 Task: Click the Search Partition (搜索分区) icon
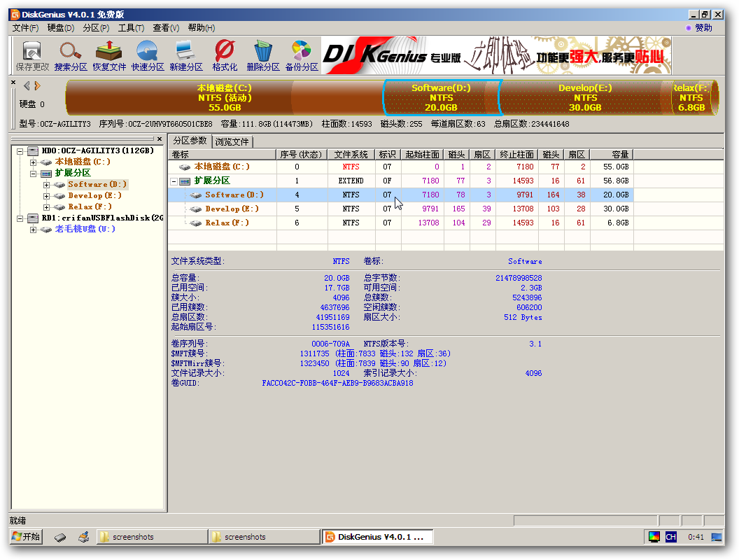coord(71,55)
